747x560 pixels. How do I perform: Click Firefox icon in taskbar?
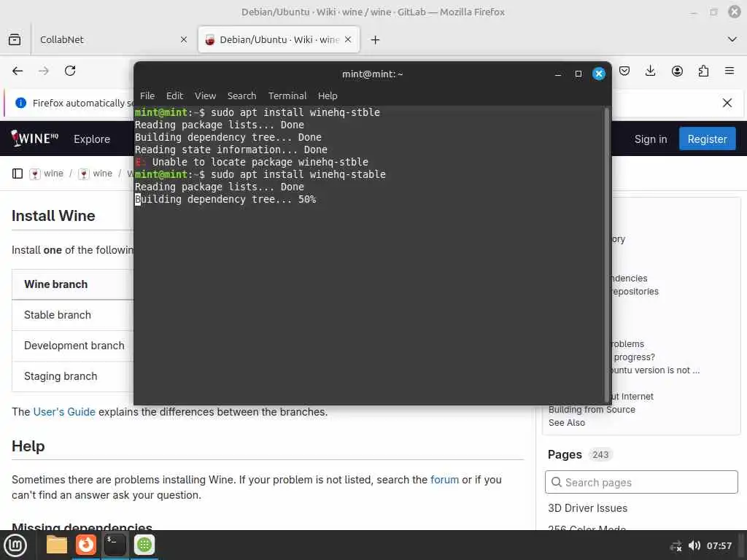[86, 545]
